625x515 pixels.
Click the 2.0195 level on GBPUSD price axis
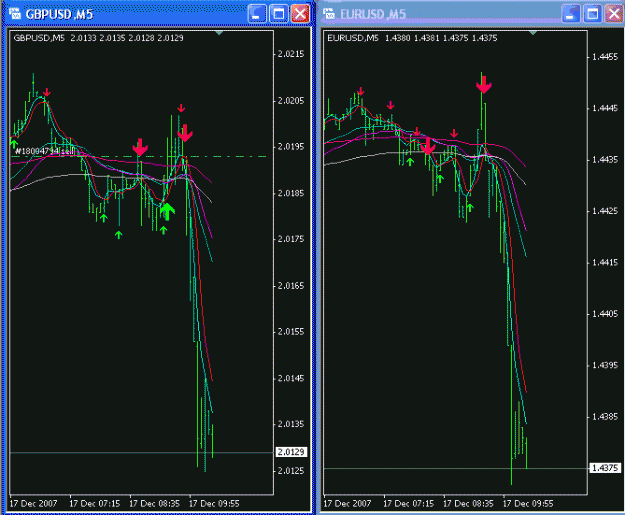point(291,147)
